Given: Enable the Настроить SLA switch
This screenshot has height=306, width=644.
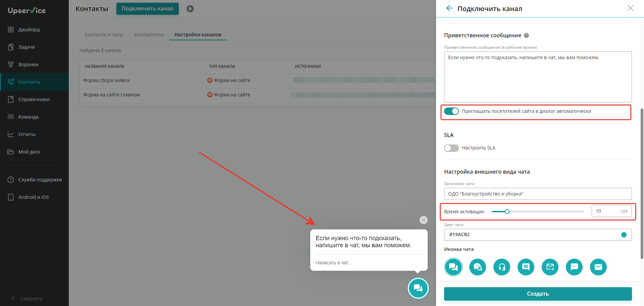Looking at the screenshot, I should coord(451,148).
